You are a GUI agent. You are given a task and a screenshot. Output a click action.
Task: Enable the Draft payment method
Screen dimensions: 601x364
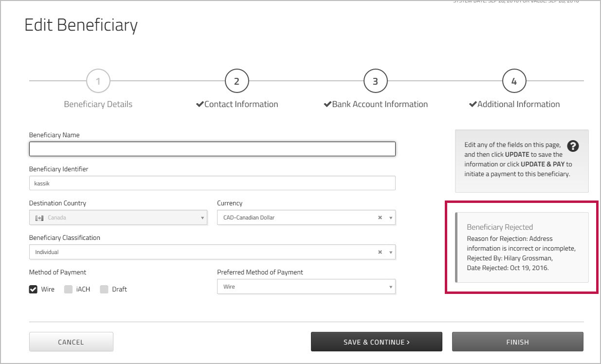tap(104, 289)
